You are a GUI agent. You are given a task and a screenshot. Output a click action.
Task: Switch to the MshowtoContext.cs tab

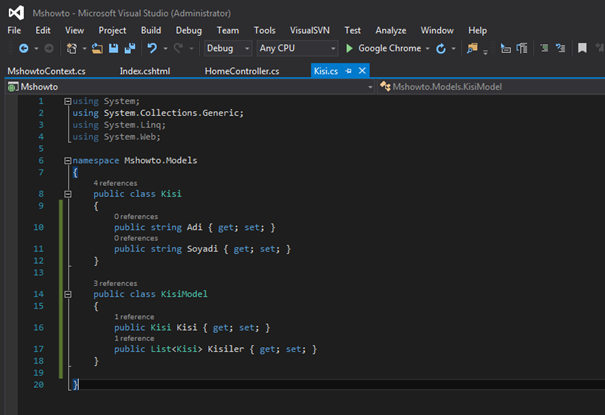pyautogui.click(x=47, y=71)
